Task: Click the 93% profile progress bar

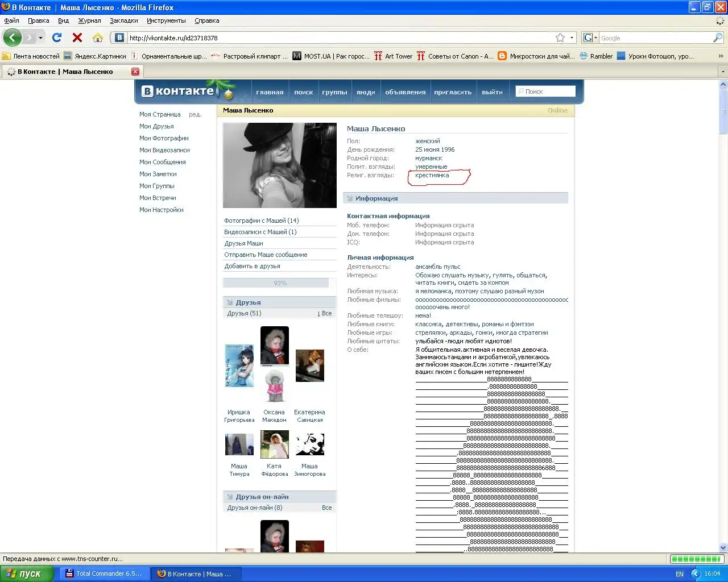Action: coord(276,283)
